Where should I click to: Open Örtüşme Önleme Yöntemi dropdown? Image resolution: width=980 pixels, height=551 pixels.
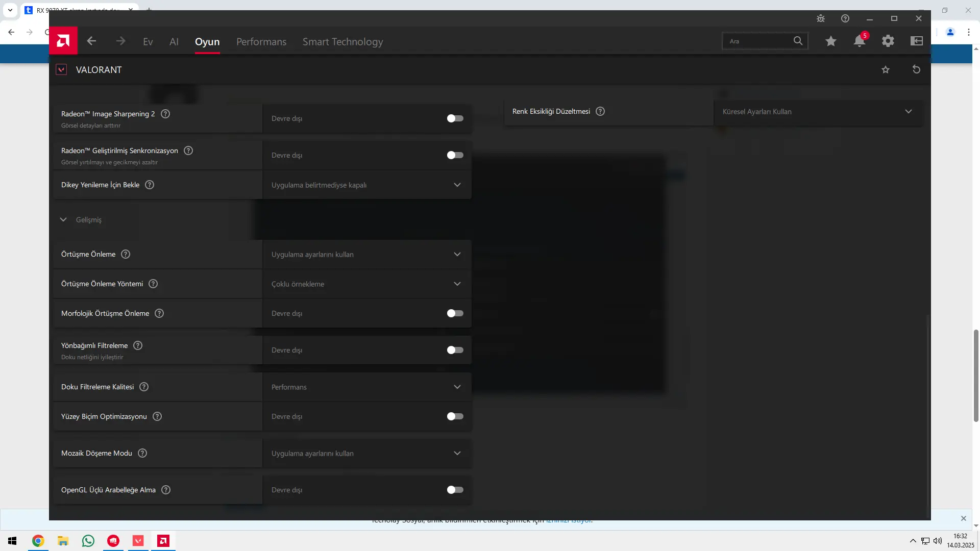[366, 284]
